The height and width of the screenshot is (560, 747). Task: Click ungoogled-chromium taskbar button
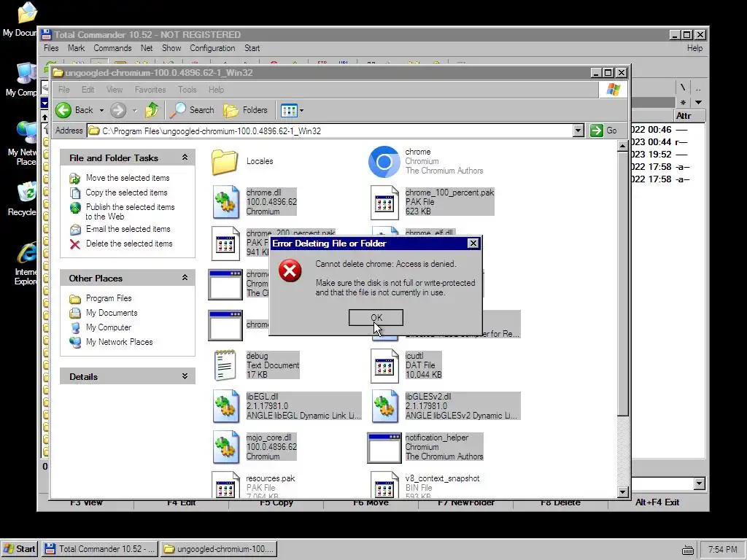click(x=219, y=548)
